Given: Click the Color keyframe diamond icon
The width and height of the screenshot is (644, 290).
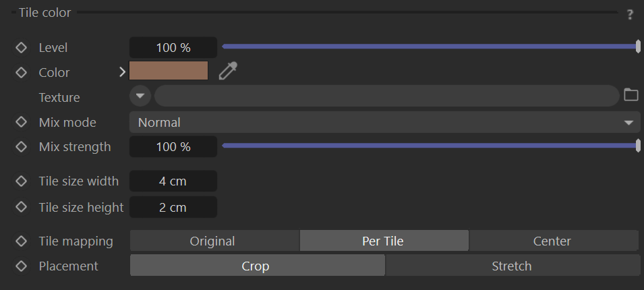Looking at the screenshot, I should pos(21,72).
